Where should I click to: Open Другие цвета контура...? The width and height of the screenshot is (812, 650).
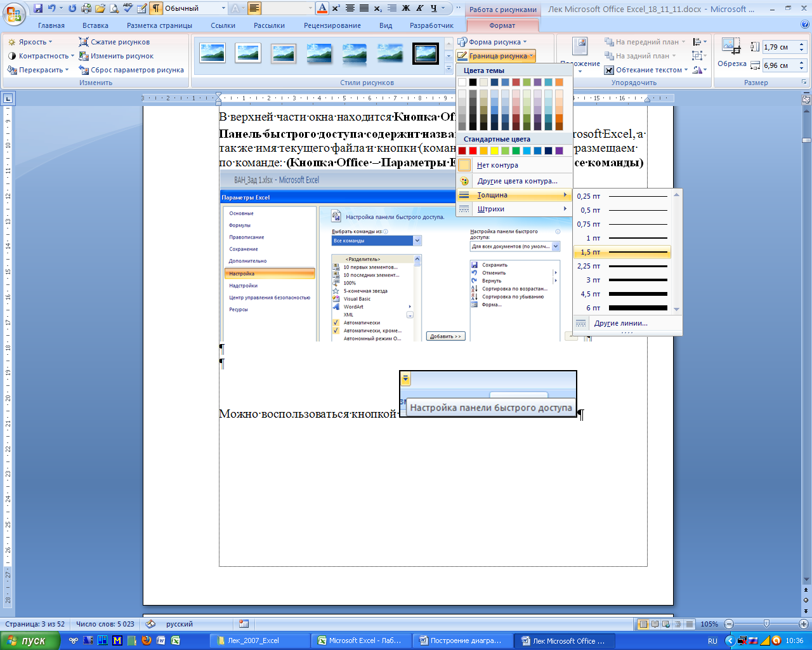514,181
